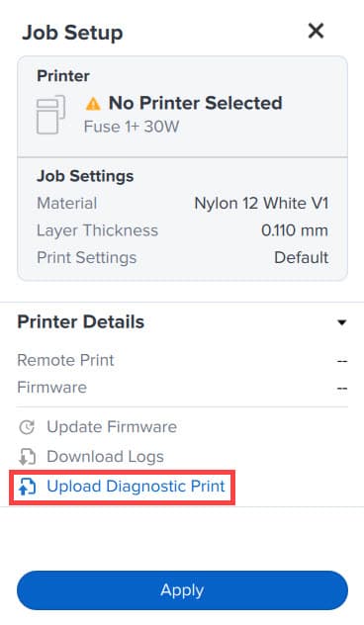The height and width of the screenshot is (625, 364).
Task: Select the Update Firmware option
Action: tap(112, 427)
